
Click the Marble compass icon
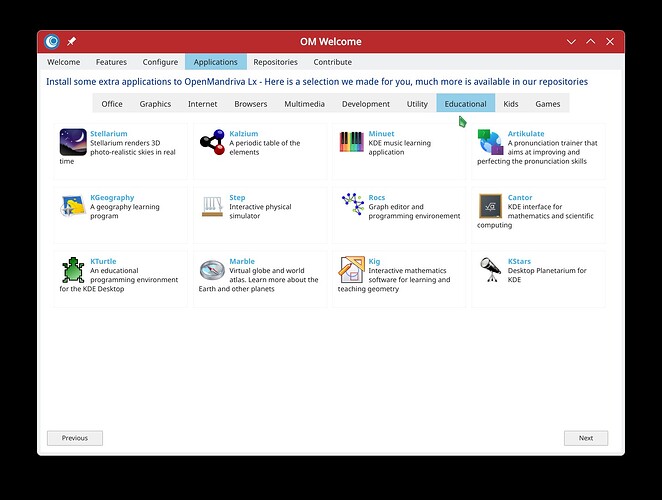click(x=212, y=270)
